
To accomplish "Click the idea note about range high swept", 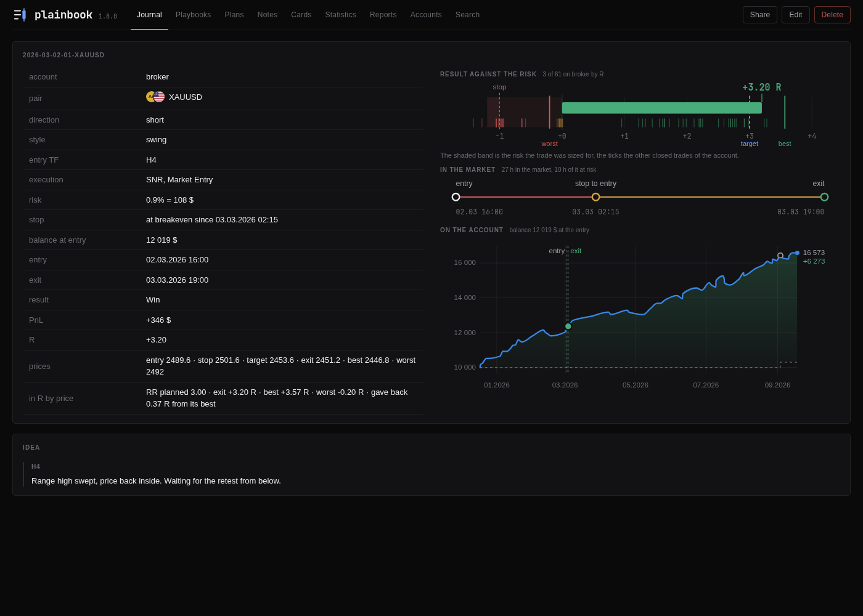I will 156,481.
